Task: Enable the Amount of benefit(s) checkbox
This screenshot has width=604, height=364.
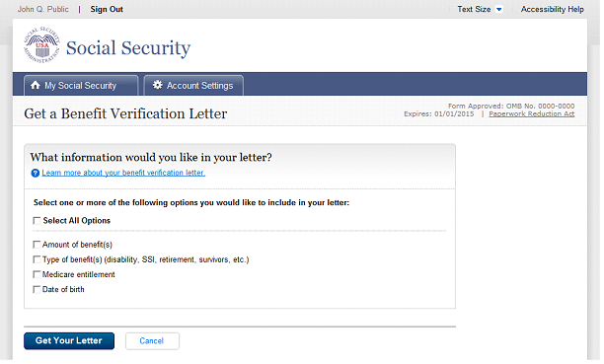Action: click(37, 245)
